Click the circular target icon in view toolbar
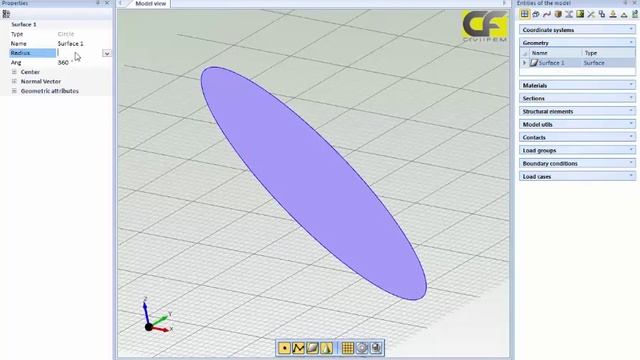Viewport: 640px width, 360px height. [x=362, y=348]
